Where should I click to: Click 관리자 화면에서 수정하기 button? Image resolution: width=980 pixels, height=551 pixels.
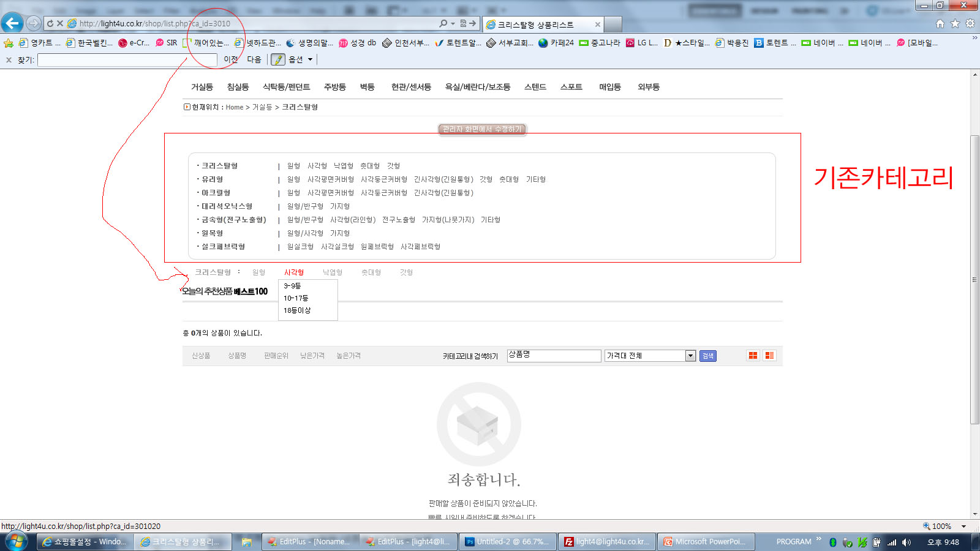click(x=482, y=129)
